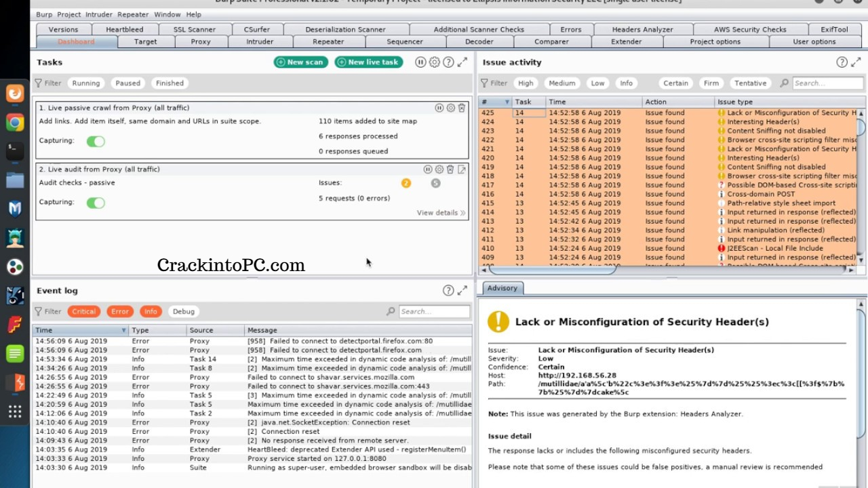The height and width of the screenshot is (488, 868).
Task: Create a New live task
Action: pyautogui.click(x=369, y=62)
